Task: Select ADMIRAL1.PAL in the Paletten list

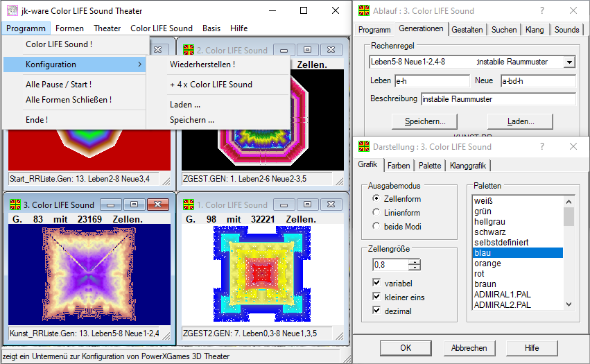Action: [x=518, y=295]
